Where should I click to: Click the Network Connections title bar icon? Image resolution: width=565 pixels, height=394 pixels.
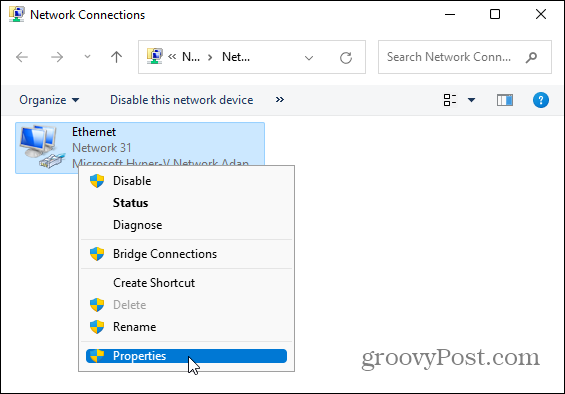point(17,14)
